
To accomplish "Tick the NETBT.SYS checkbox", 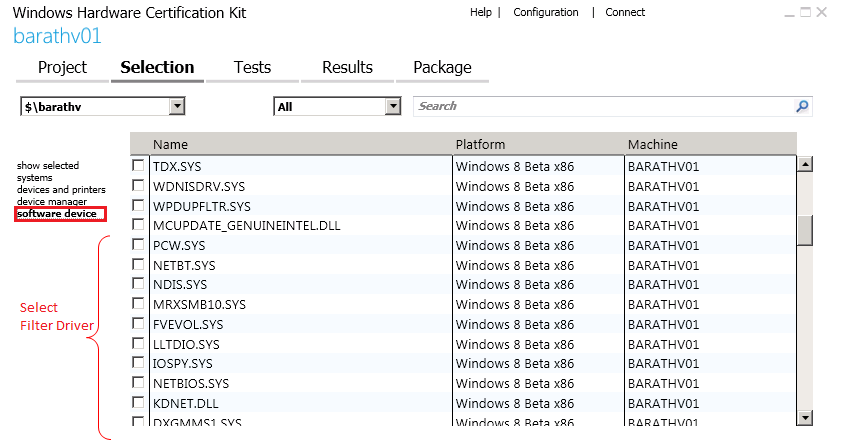I will coord(138,264).
